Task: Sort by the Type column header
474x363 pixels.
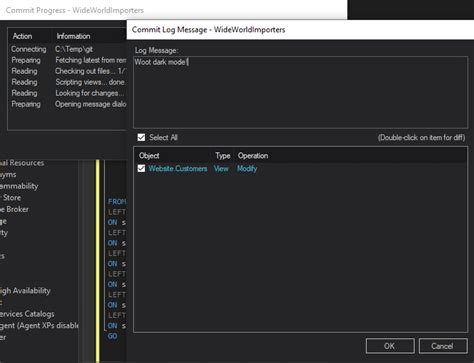Action: tap(223, 156)
